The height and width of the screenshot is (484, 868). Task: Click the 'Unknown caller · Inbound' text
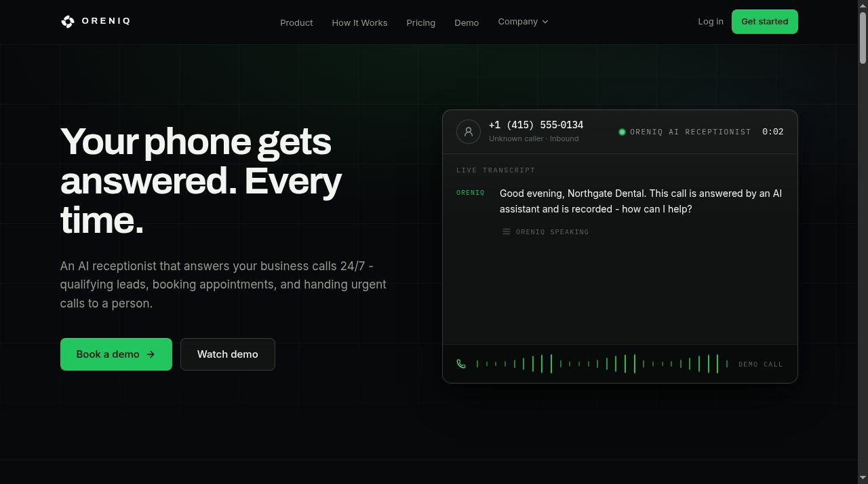coord(534,138)
